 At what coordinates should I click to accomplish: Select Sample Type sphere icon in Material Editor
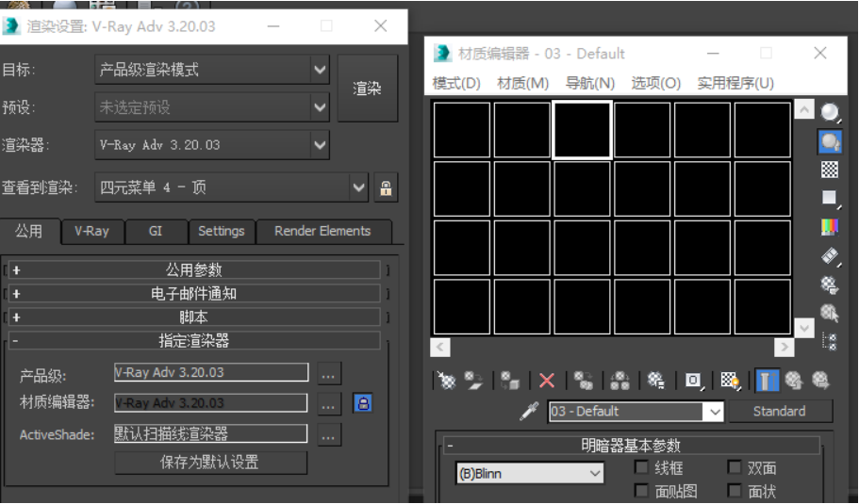830,112
